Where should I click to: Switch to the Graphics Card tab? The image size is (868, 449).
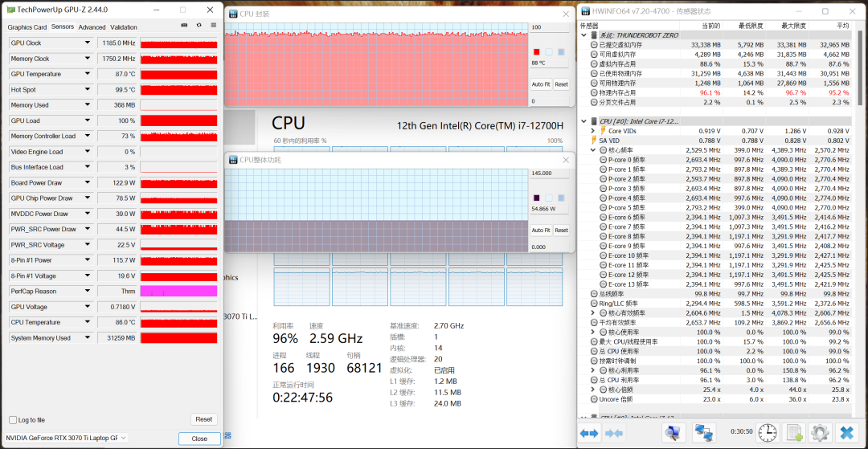click(27, 27)
